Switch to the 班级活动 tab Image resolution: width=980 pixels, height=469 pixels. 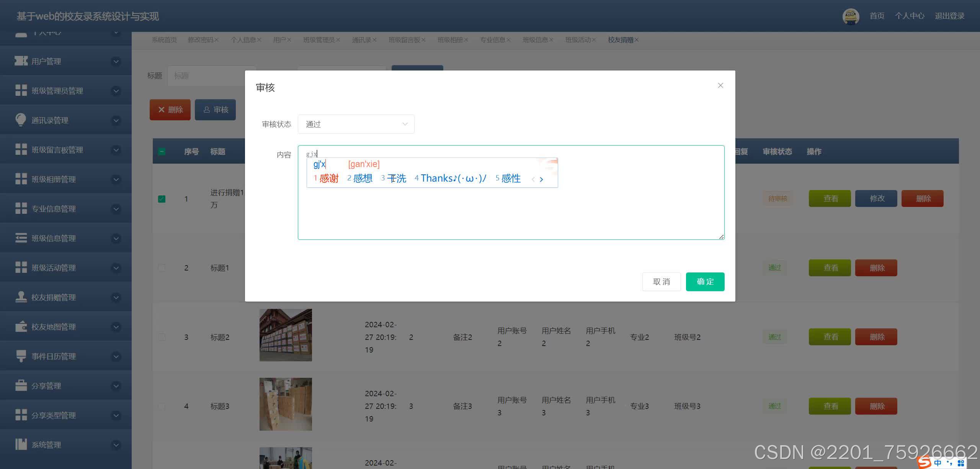[x=577, y=40]
